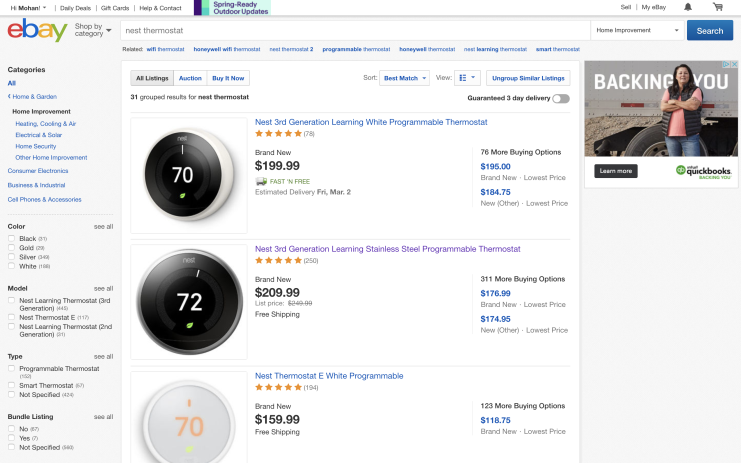
Task: Click star rating of Stainless Steel thermostat
Action: pyautogui.click(x=278, y=261)
